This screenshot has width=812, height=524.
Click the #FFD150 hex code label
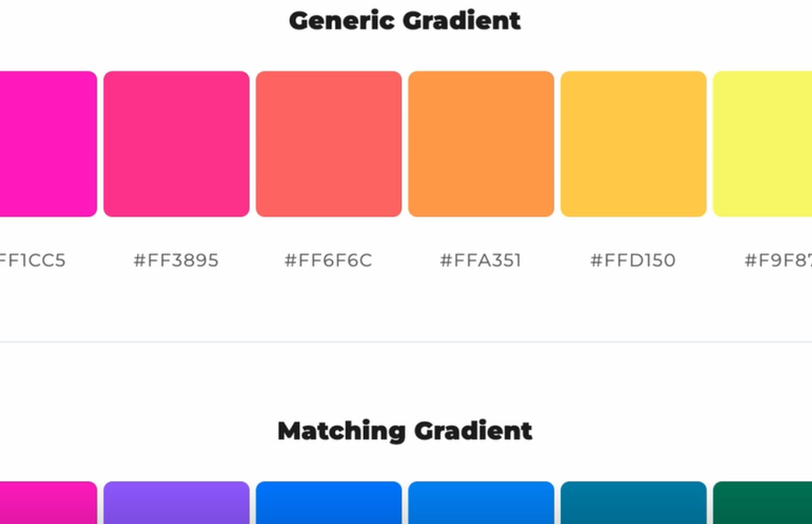click(x=633, y=260)
